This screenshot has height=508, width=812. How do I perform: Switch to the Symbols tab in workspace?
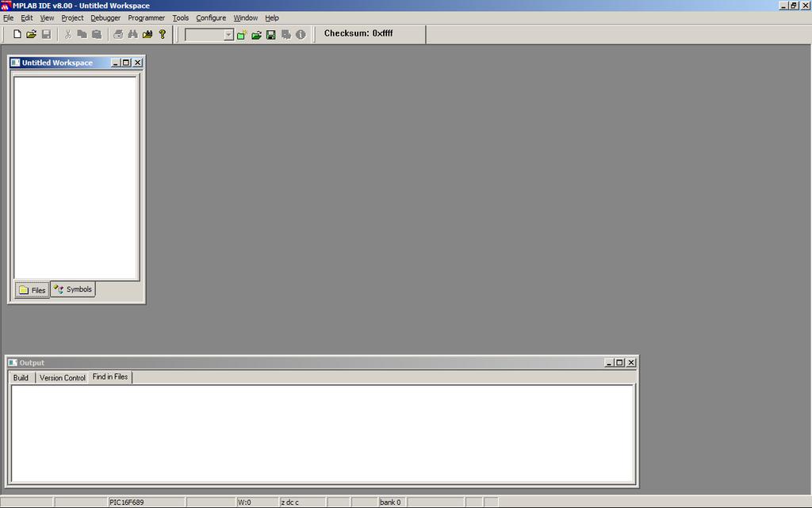73,289
